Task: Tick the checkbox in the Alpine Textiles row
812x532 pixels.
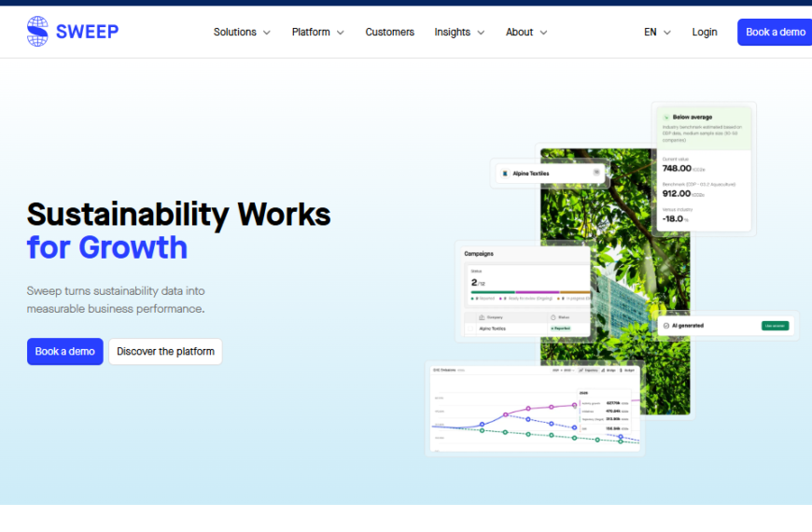Action: point(470,329)
